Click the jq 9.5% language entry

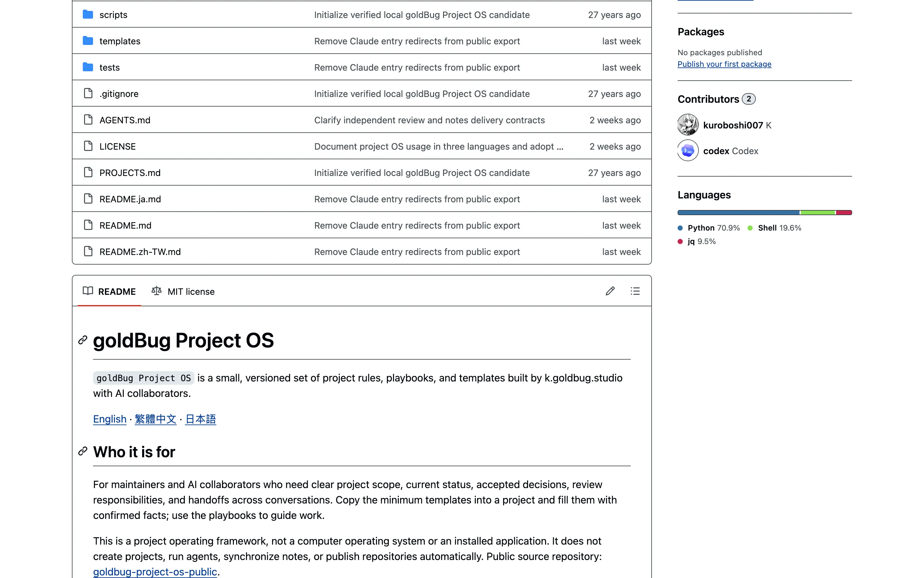click(697, 241)
